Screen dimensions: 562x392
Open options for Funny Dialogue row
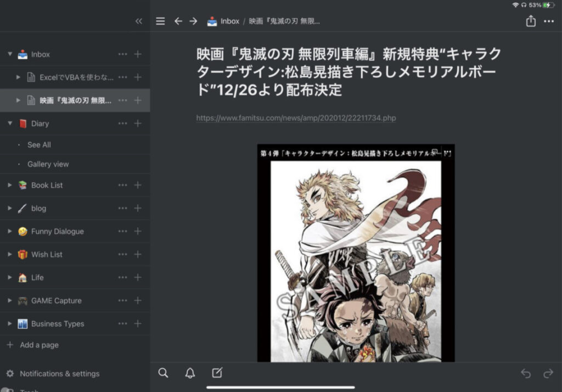(122, 231)
